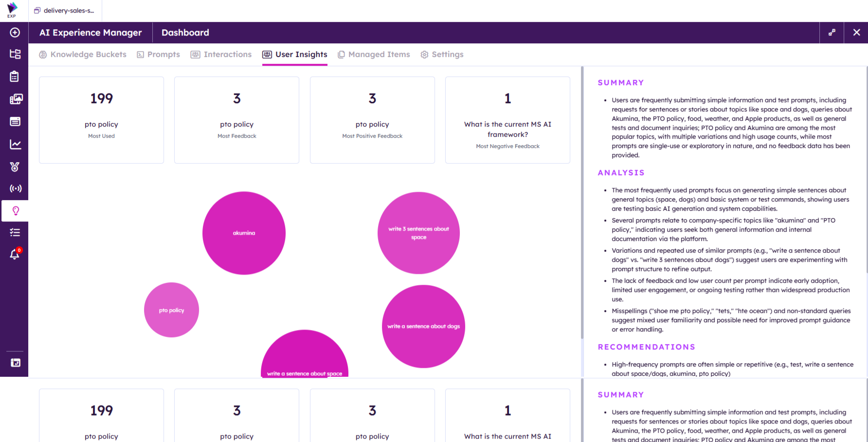
Task: Open the Managed Items tab
Action: pyautogui.click(x=374, y=55)
